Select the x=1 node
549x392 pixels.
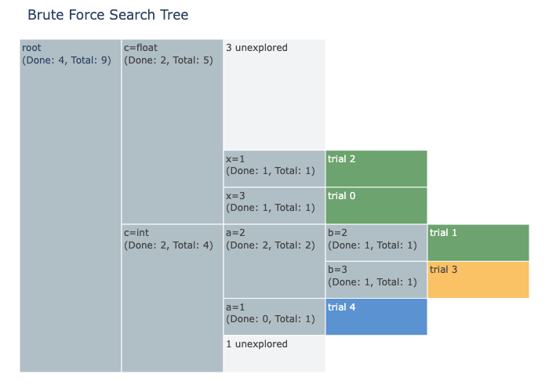coord(274,169)
